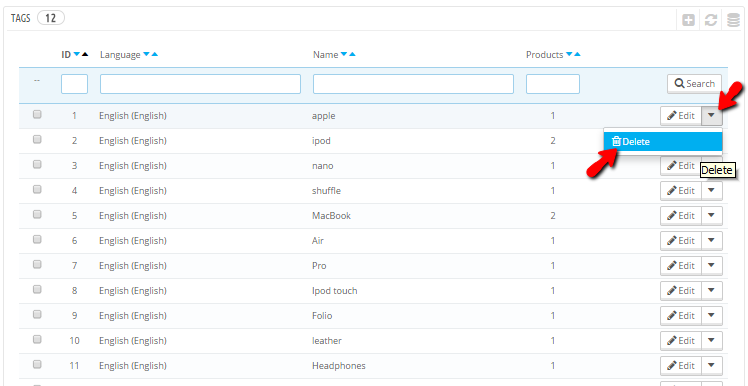
Task: Sort Products column ascending arrow
Action: [x=578, y=55]
